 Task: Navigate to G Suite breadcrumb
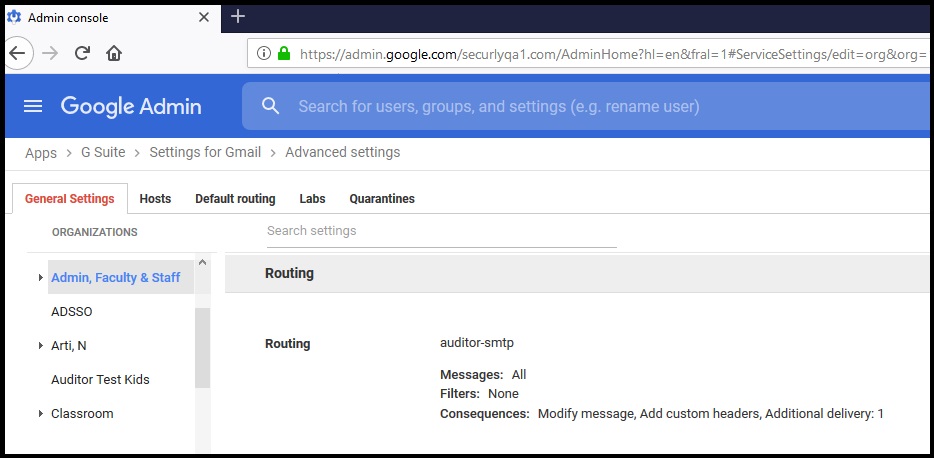coord(103,152)
